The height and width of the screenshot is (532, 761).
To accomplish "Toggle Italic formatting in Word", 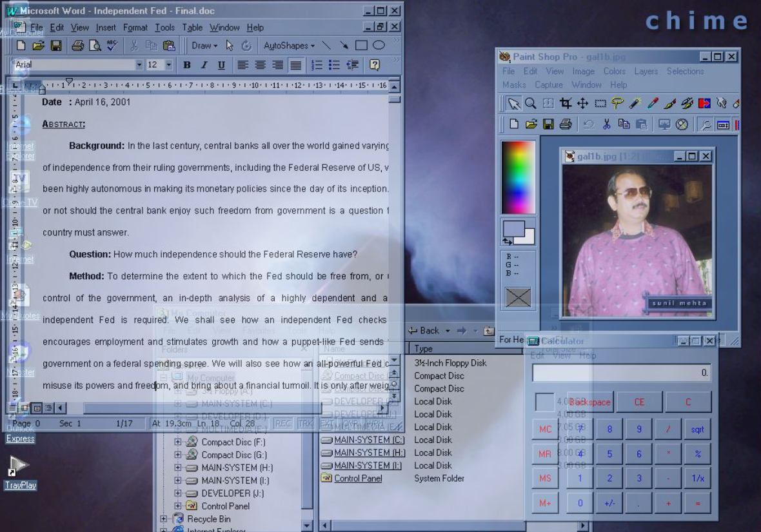I will coord(204,65).
